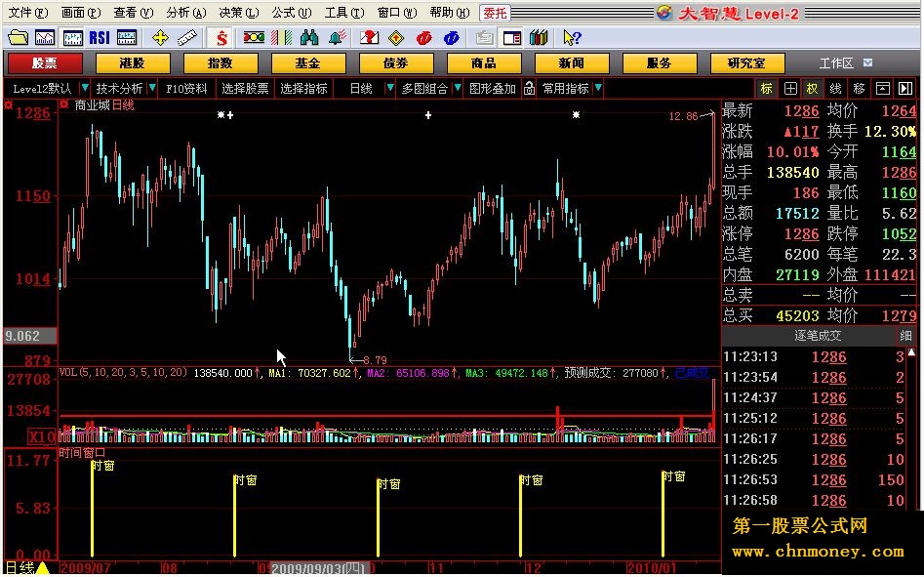Viewport: 924px width, 577px height.
Task: Click the 委托 order button
Action: tap(495, 13)
